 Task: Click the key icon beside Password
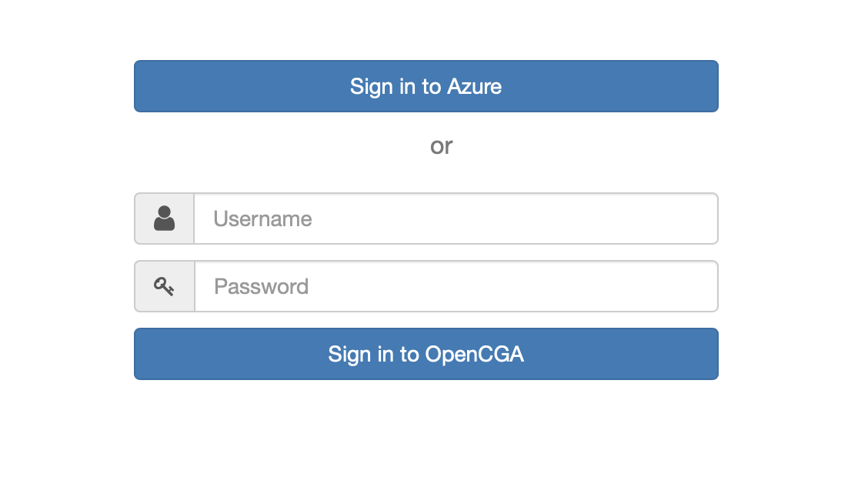164,286
